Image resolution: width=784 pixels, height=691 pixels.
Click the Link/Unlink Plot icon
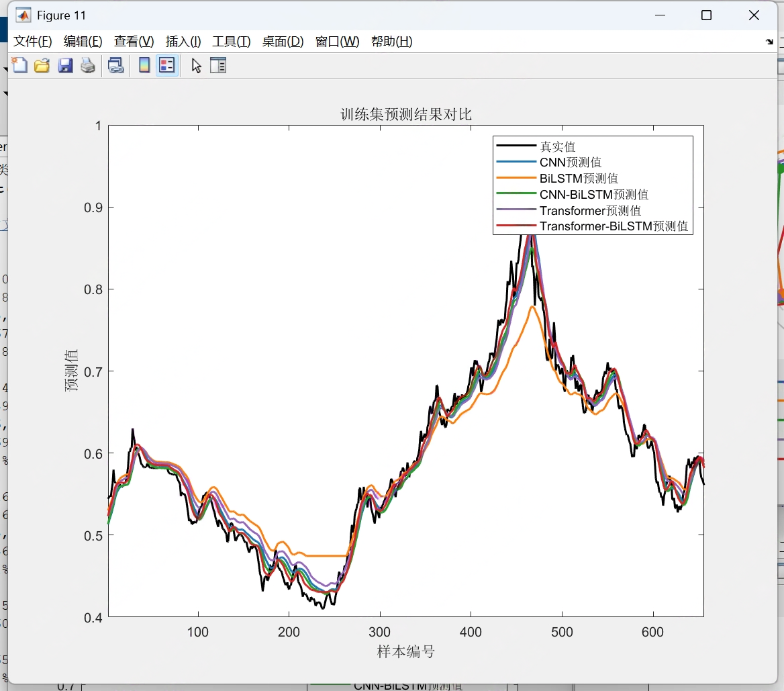pos(116,66)
